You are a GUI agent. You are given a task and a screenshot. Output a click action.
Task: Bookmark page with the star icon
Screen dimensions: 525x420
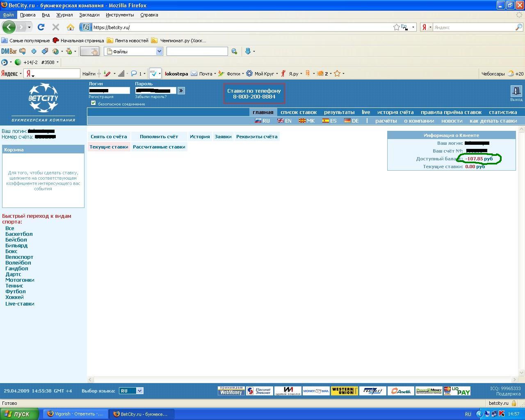coord(396,27)
